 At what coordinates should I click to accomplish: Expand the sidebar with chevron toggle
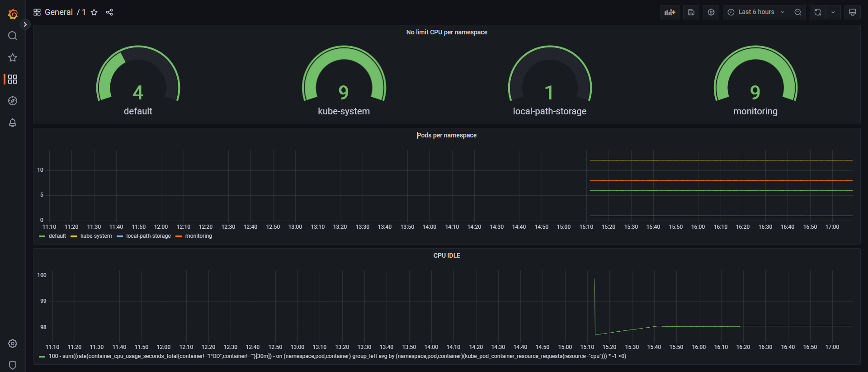[25, 24]
